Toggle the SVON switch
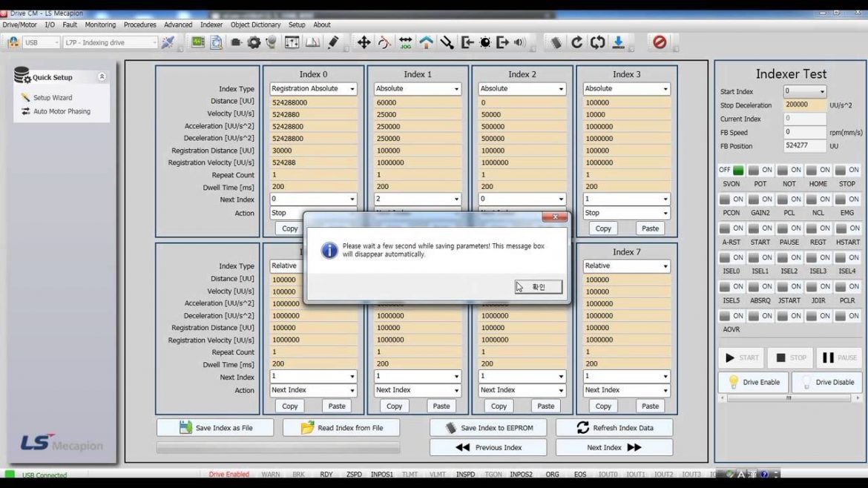The height and width of the screenshot is (488, 868). coord(731,170)
